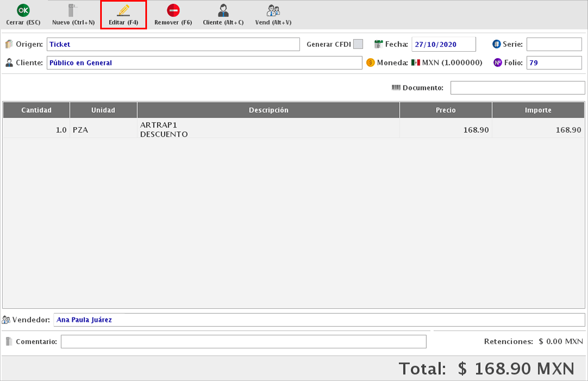Select the ARTRAP1 DESCUENTO row
This screenshot has height=381, width=588.
pyautogui.click(x=268, y=130)
